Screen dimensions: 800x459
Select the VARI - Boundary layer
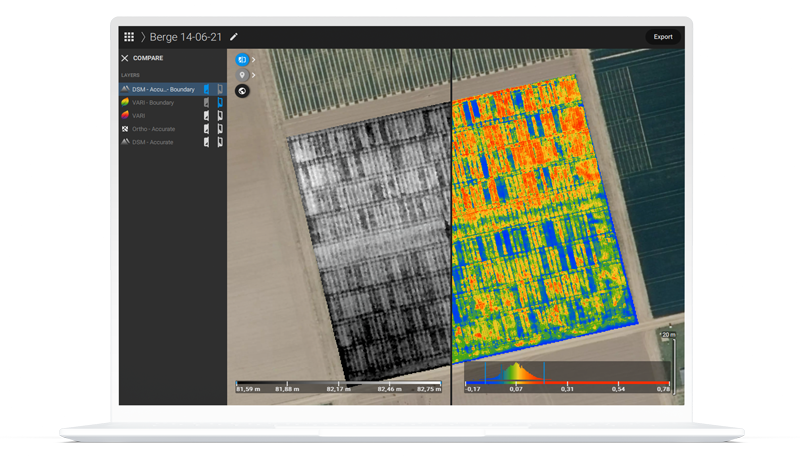click(153, 103)
